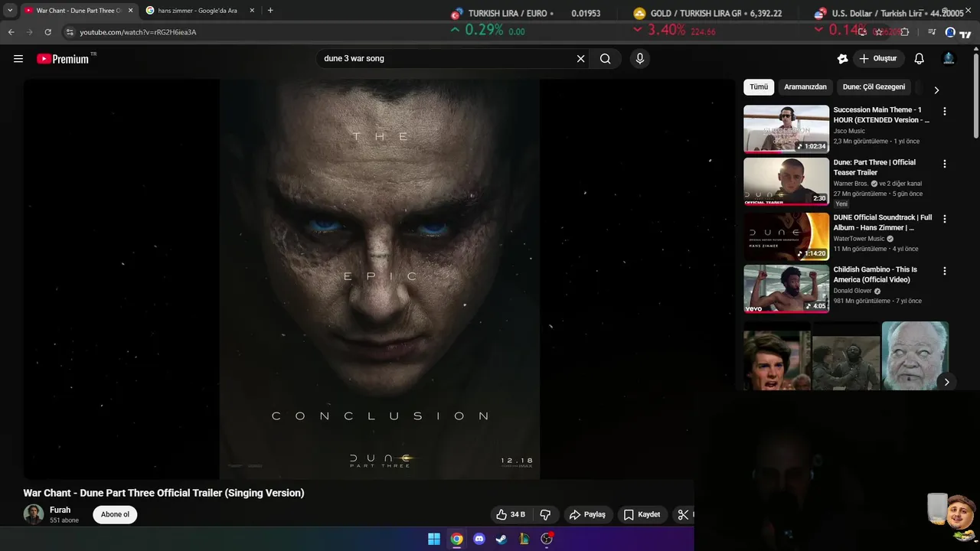Open more options for DUNE Official Soundtrack
The width and height of the screenshot is (980, 551).
point(944,219)
